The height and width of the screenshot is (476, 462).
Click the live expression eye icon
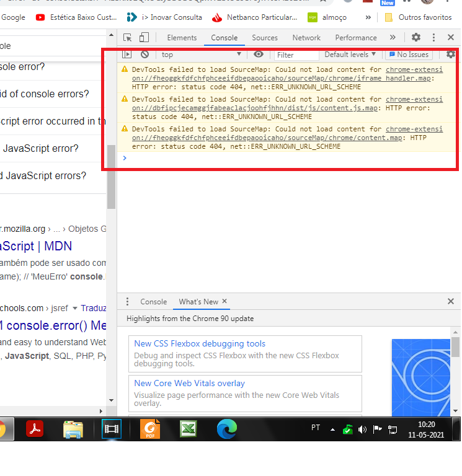pos(259,55)
